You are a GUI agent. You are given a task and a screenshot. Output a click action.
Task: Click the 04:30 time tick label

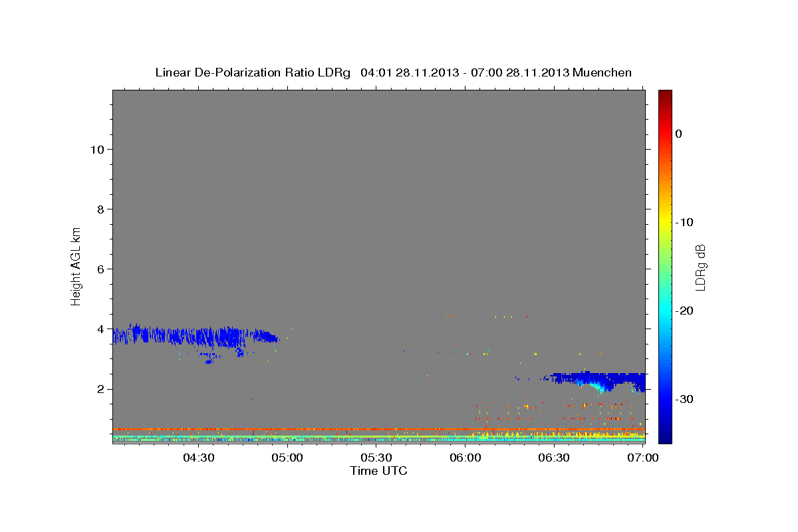(x=198, y=458)
